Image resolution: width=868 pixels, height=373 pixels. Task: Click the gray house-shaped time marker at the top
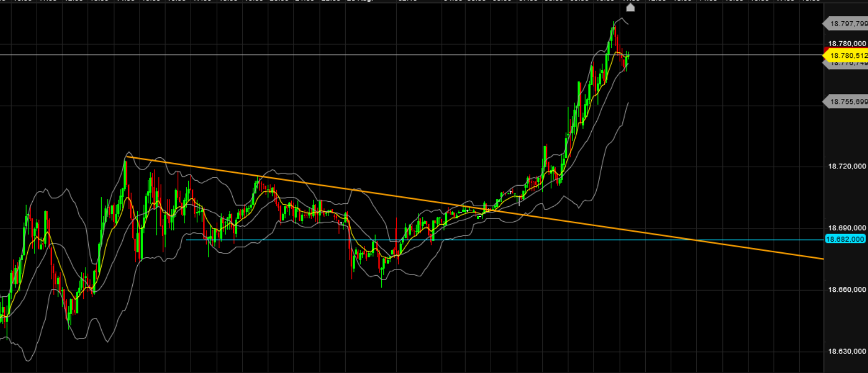pyautogui.click(x=631, y=7)
